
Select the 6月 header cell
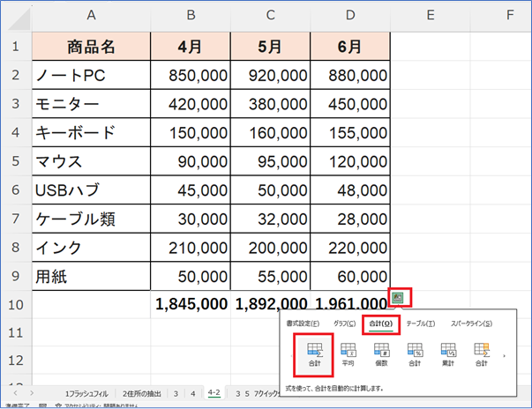pyautogui.click(x=349, y=46)
